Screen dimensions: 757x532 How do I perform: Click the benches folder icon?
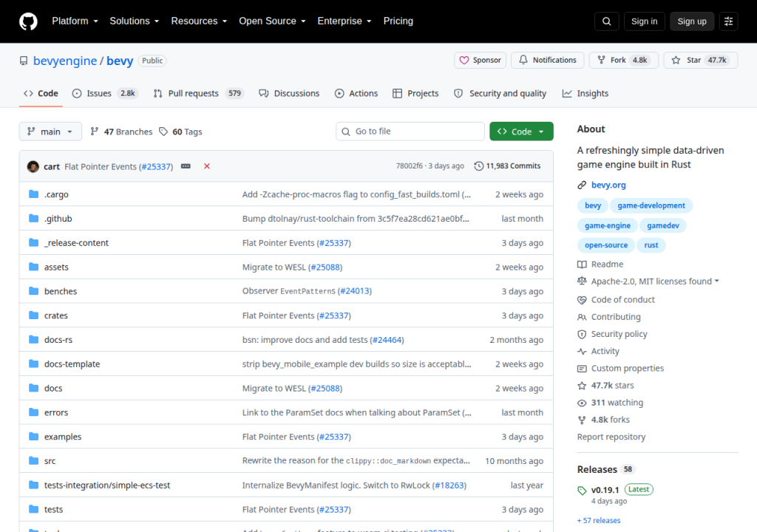pyautogui.click(x=34, y=290)
